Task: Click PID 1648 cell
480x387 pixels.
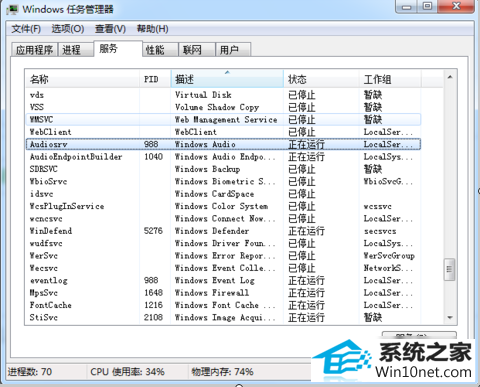Action: pyautogui.click(x=153, y=293)
